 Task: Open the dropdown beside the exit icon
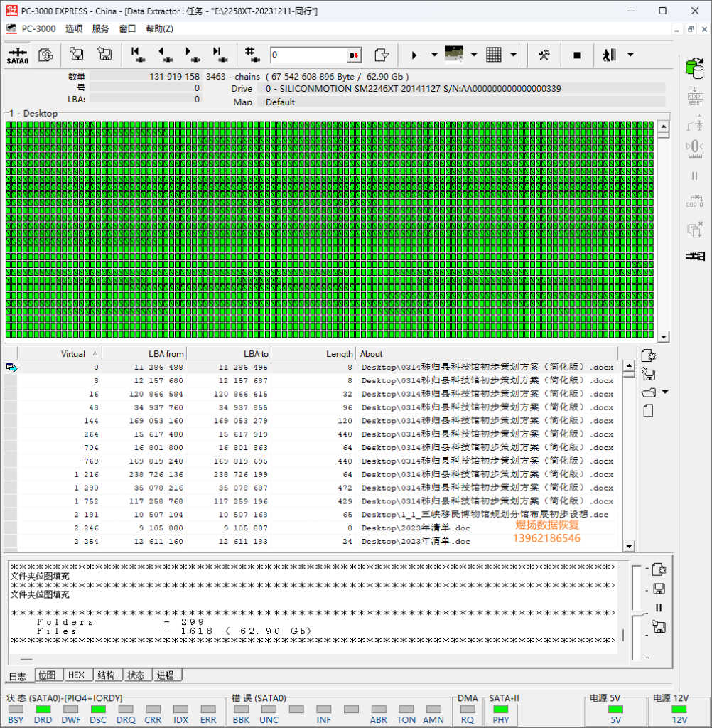(x=630, y=55)
